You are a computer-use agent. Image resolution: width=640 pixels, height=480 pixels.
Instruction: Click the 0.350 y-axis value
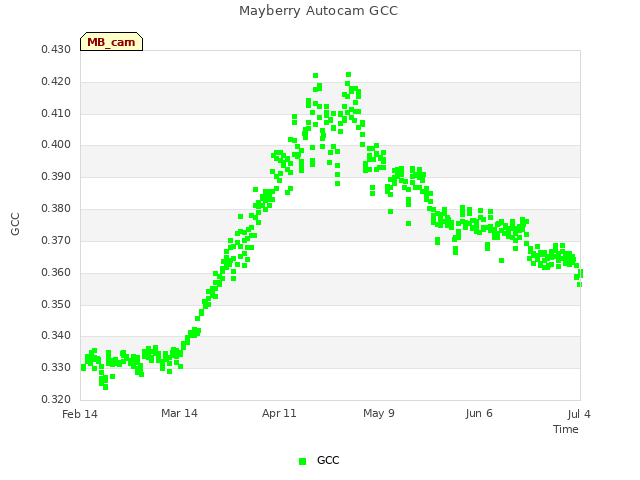pyautogui.click(x=56, y=304)
